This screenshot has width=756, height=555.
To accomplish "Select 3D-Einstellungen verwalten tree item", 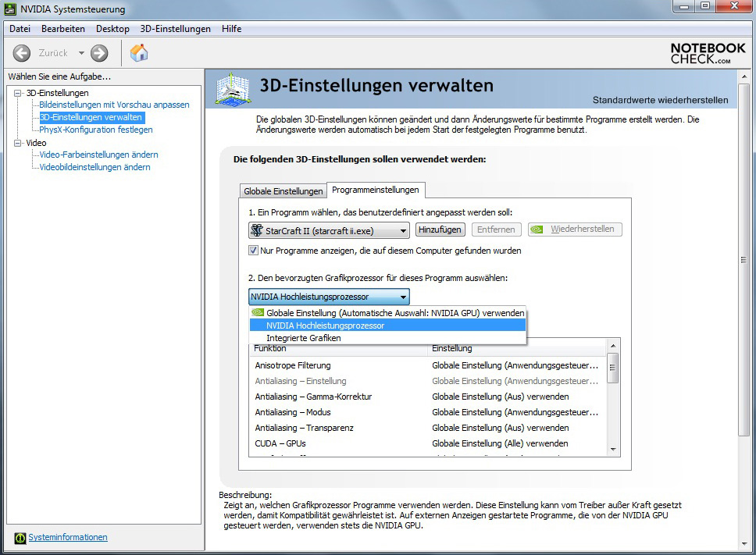I will tap(91, 117).
